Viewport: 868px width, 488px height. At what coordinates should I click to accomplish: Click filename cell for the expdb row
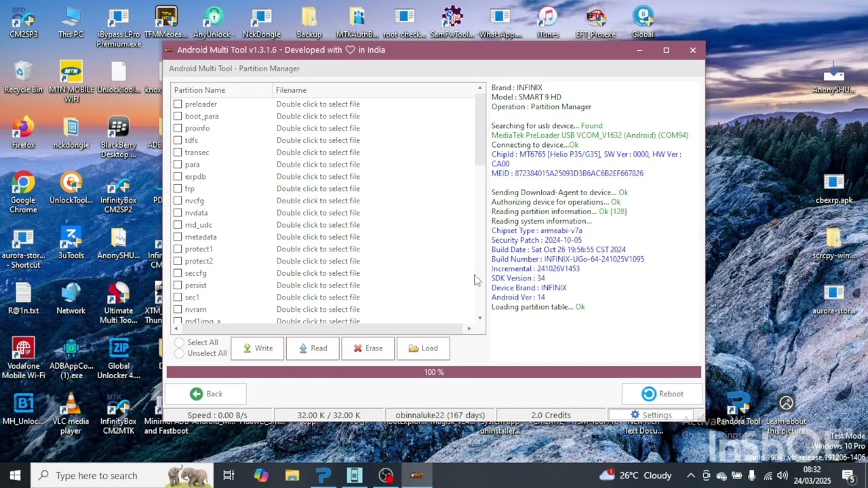(x=318, y=177)
